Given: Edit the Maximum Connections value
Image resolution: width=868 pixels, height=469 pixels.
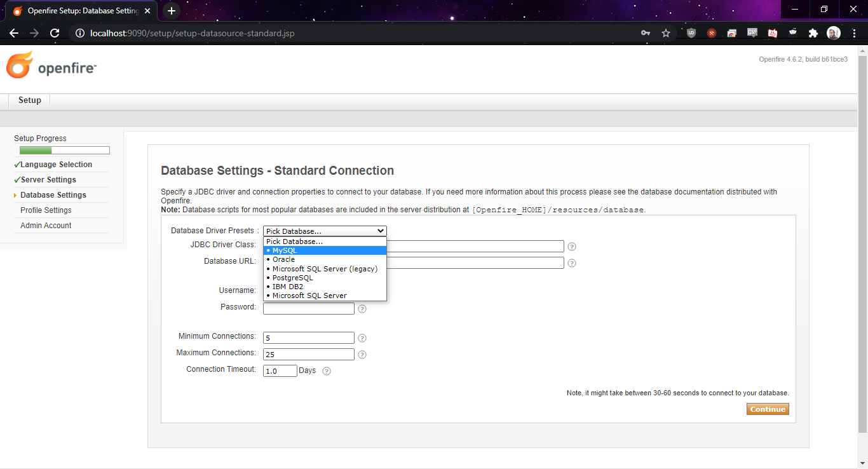Looking at the screenshot, I should [x=309, y=354].
